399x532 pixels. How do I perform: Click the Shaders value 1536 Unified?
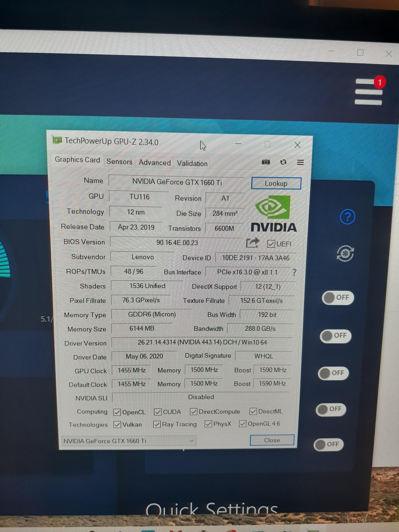click(147, 286)
